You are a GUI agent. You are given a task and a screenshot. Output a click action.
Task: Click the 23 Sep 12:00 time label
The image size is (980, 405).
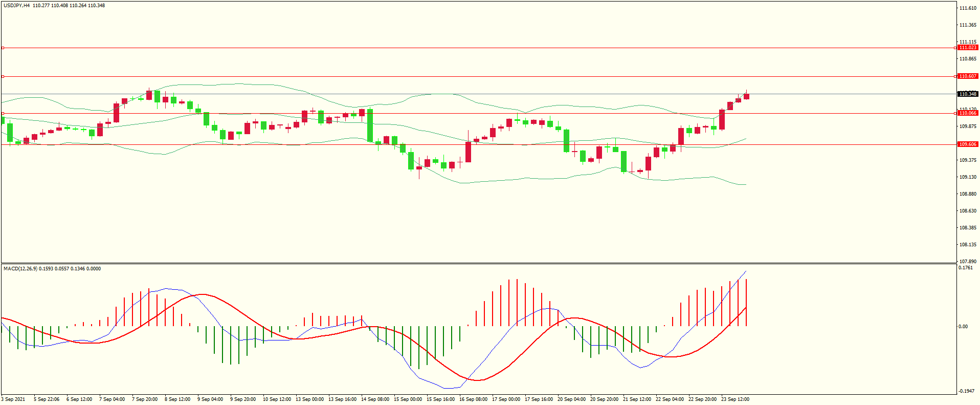pos(735,399)
